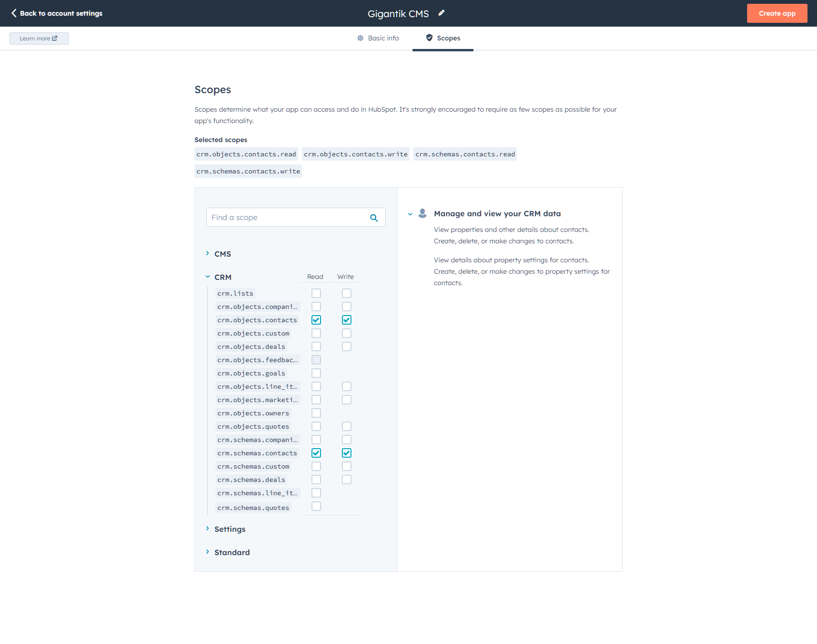Click the crm.objects.feedbac… scope label
Viewport: 817px width, 644px height.
pos(258,360)
